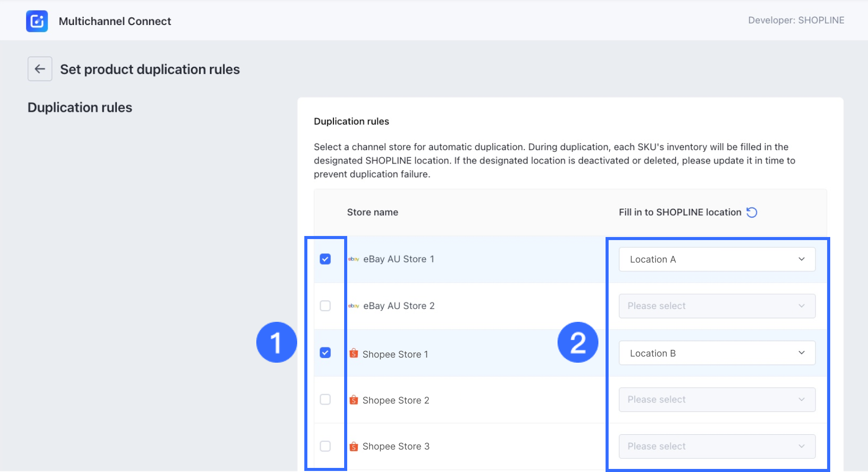
Task: Click the back arrow button
Action: pyautogui.click(x=40, y=69)
